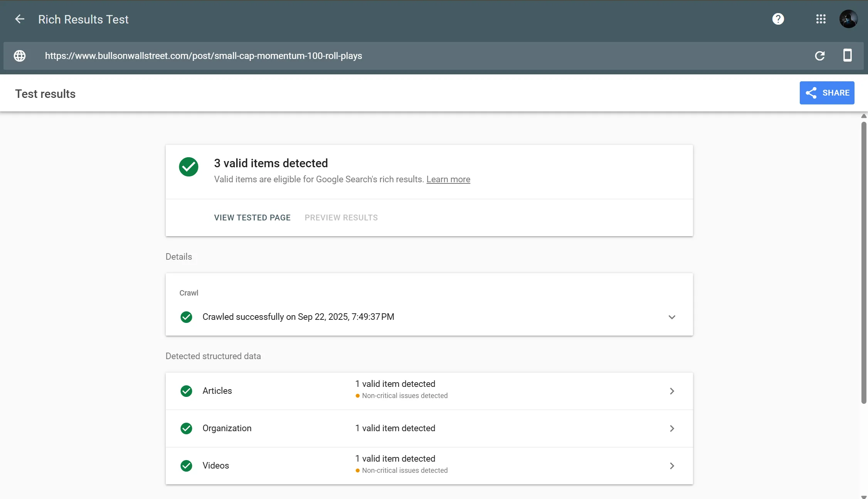The image size is (868, 499).
Task: Click the globe icon beside the URL
Action: coord(20,56)
